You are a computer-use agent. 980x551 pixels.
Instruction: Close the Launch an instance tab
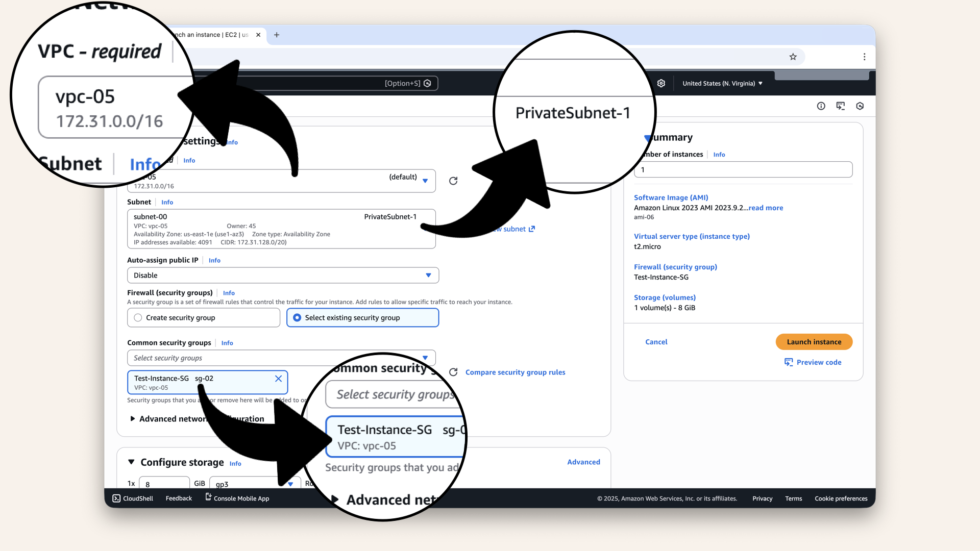point(258,35)
